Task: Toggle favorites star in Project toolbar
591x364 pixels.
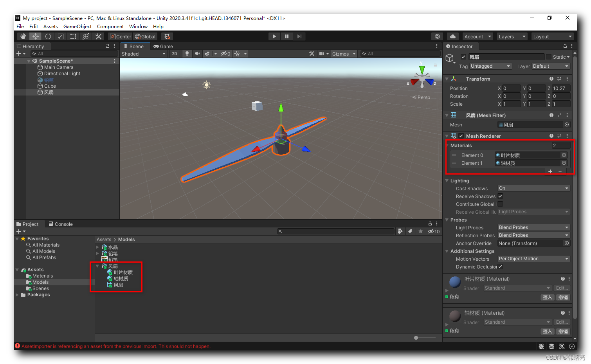Action: (x=420, y=231)
